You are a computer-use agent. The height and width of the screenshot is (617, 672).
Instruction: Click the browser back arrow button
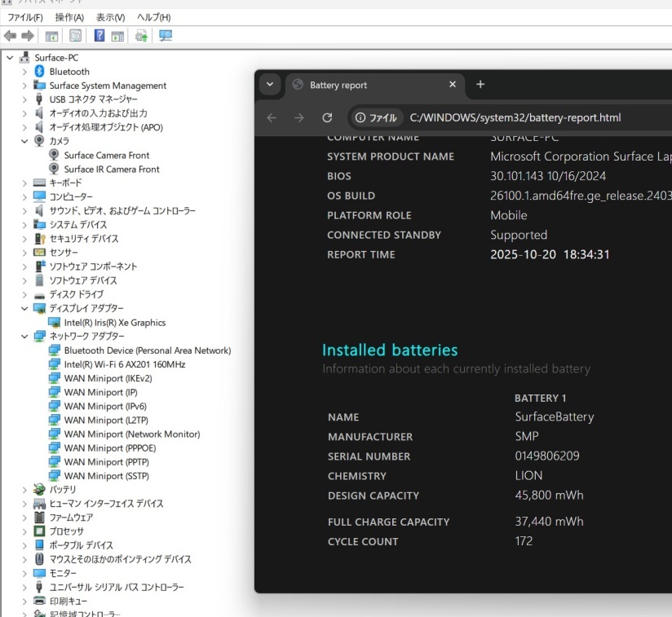(x=272, y=117)
